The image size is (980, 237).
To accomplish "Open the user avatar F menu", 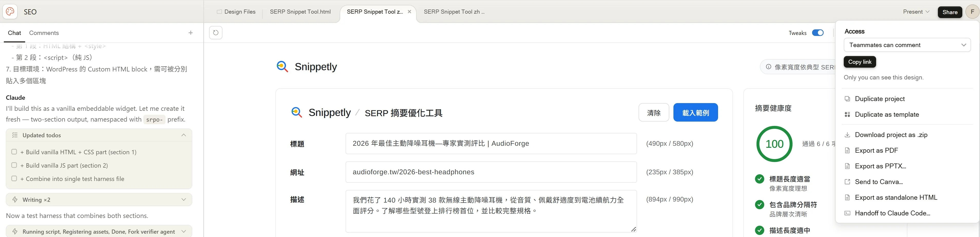I will [972, 12].
